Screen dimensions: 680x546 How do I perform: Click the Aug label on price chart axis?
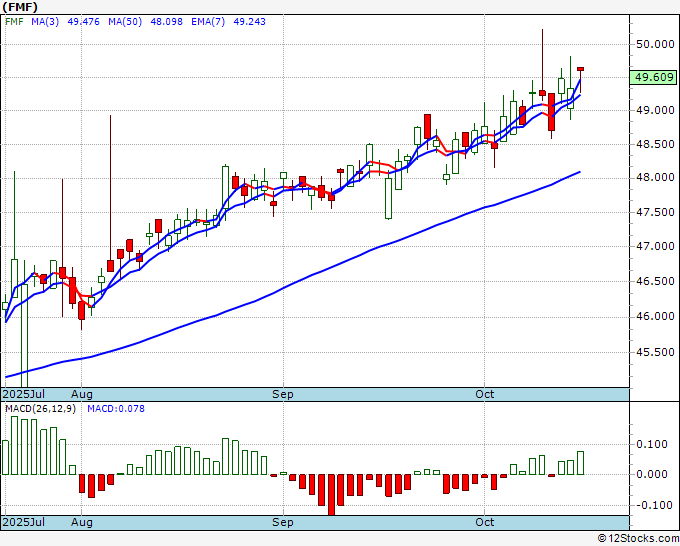pyautogui.click(x=82, y=394)
